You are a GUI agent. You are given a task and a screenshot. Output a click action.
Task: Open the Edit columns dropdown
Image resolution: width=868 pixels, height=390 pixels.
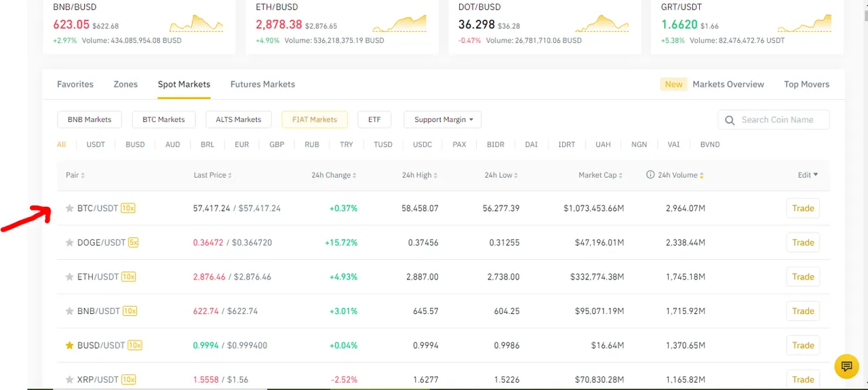808,175
